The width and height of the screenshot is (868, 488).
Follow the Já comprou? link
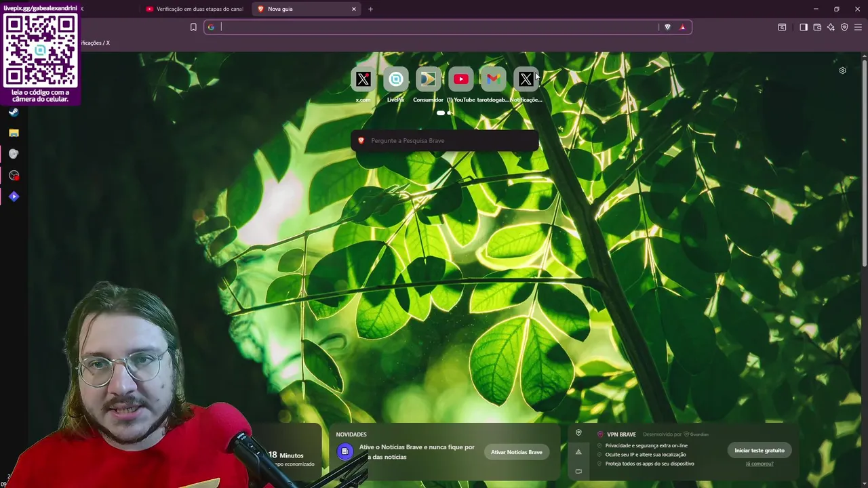759,464
